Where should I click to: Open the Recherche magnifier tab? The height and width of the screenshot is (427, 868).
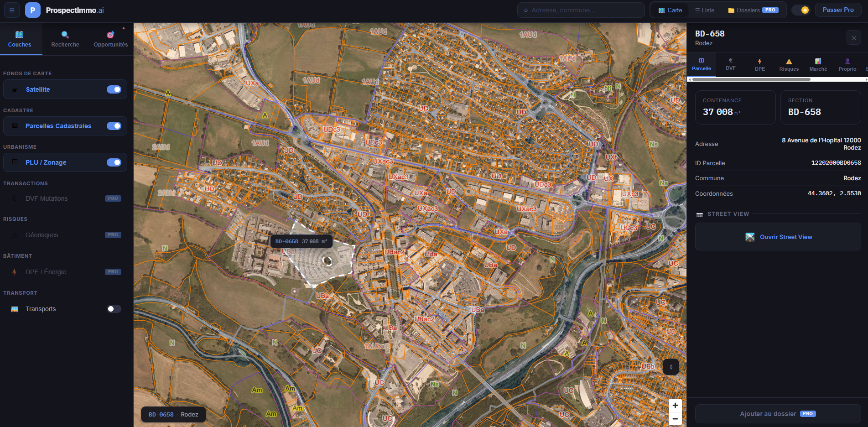(x=65, y=39)
